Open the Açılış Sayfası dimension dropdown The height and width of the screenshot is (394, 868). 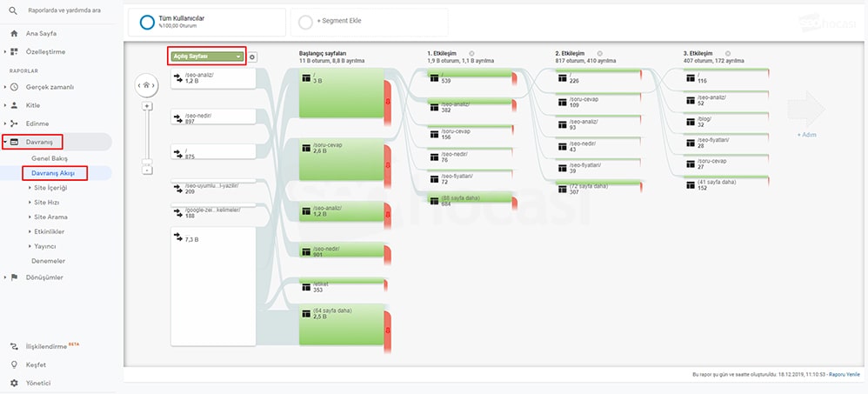[207, 57]
